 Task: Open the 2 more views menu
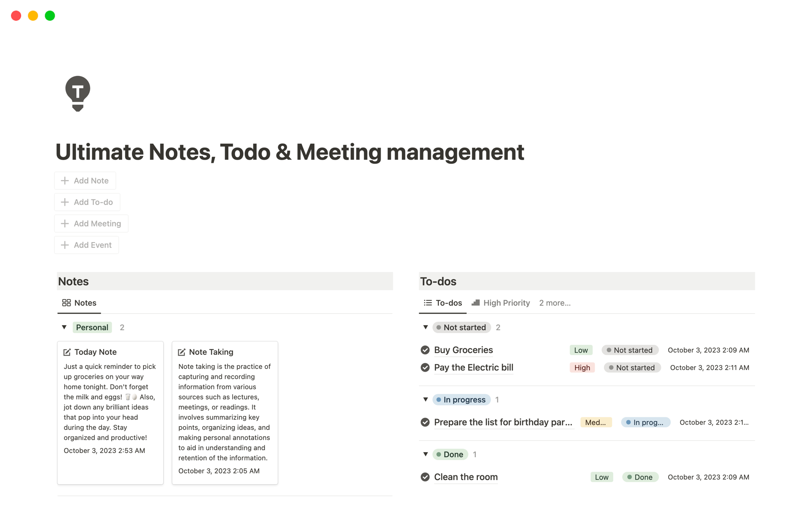tap(554, 303)
